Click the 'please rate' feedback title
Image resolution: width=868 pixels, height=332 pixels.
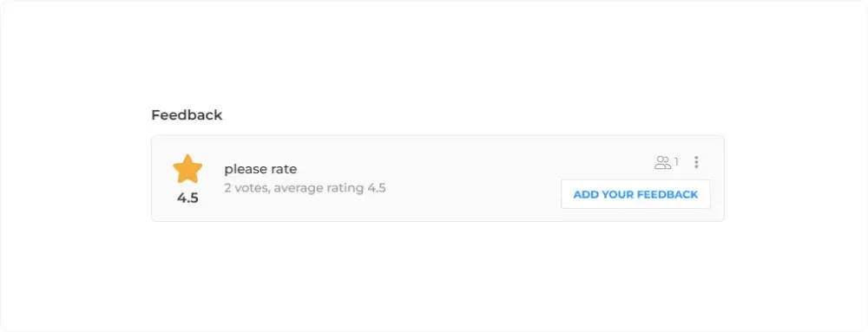point(260,170)
